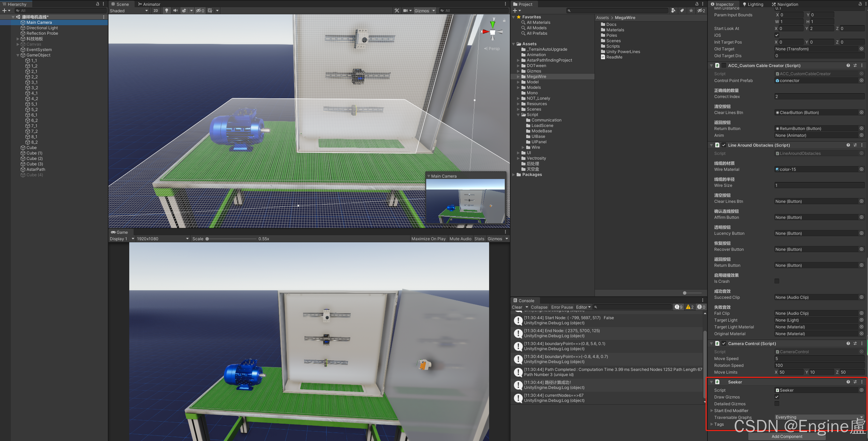Click the scene grid snapping icon

[210, 11]
